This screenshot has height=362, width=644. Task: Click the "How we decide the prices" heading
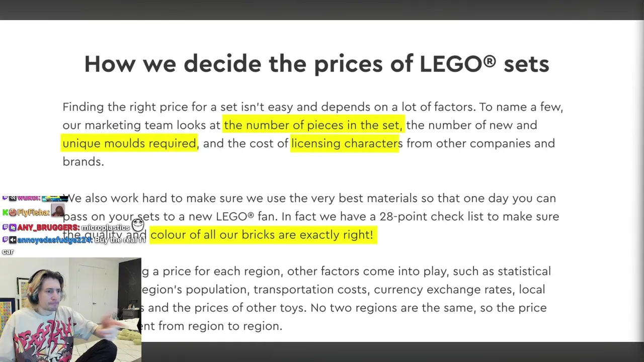pyautogui.click(x=316, y=64)
